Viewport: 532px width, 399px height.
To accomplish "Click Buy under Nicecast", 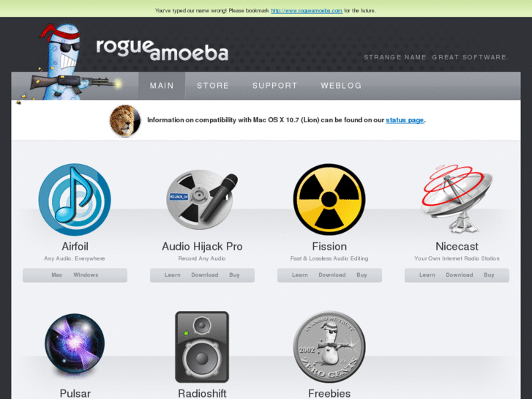I will [489, 275].
